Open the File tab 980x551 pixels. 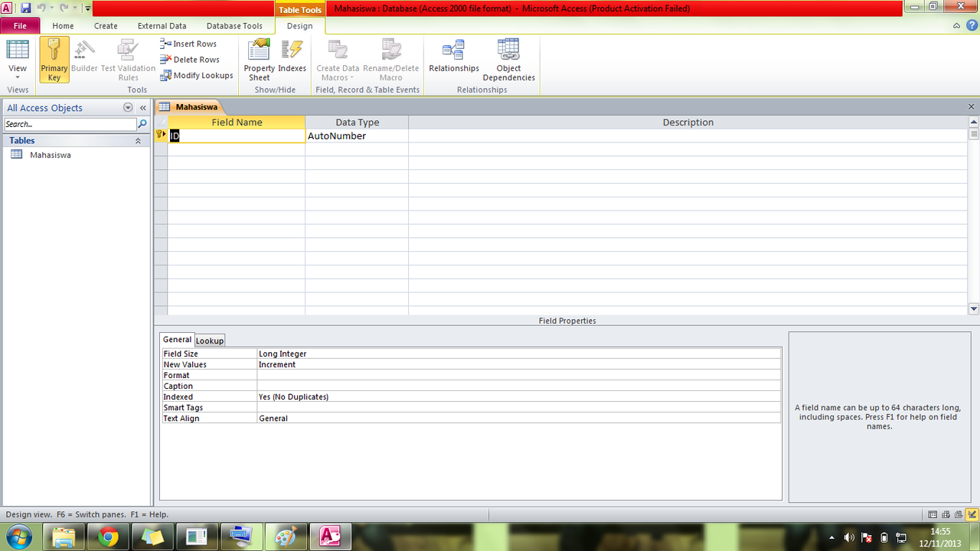(x=20, y=25)
